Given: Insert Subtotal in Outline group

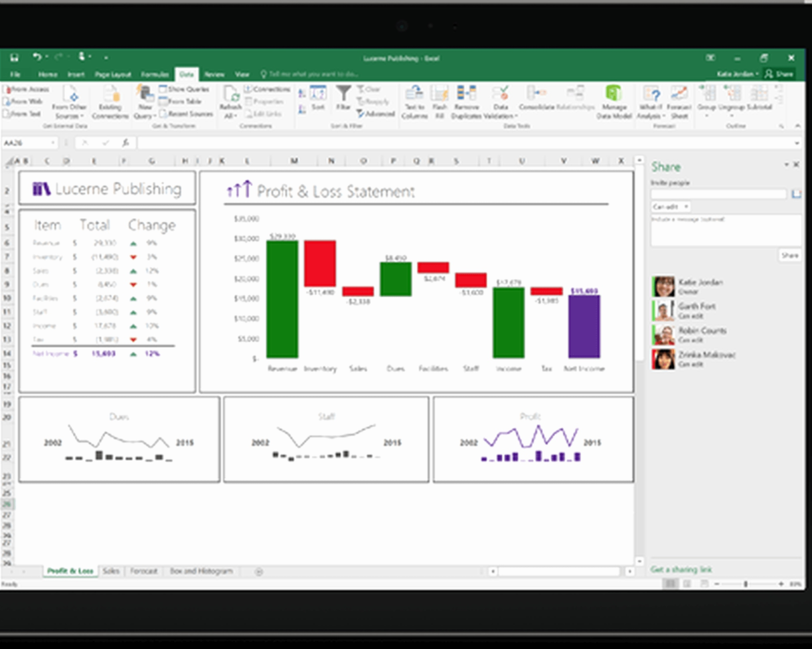Looking at the screenshot, I should point(759,98).
